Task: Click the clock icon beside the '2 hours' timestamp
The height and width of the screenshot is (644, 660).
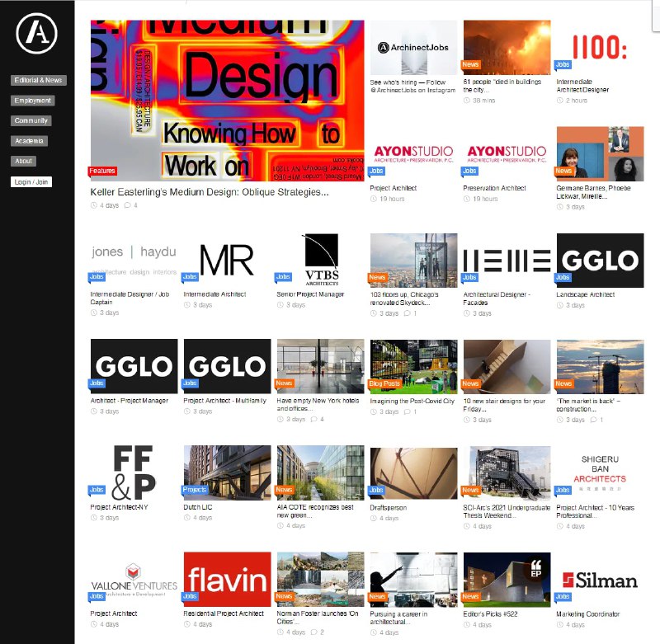Action: pos(561,100)
